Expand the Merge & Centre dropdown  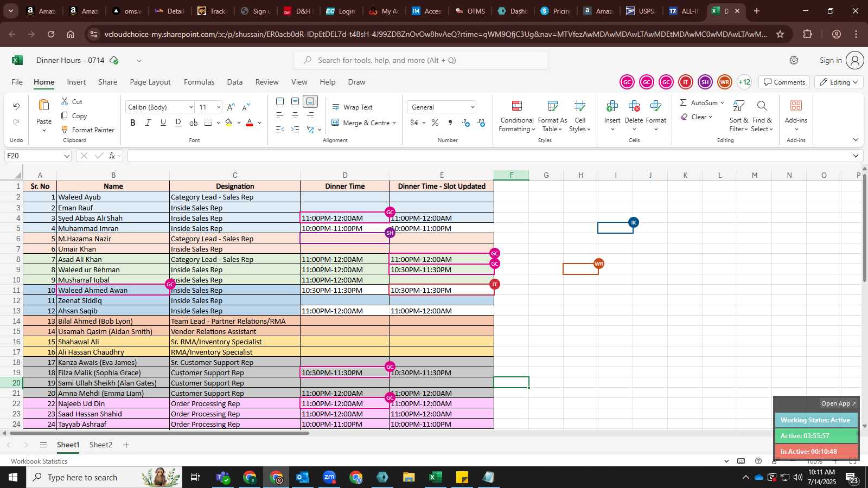(394, 123)
